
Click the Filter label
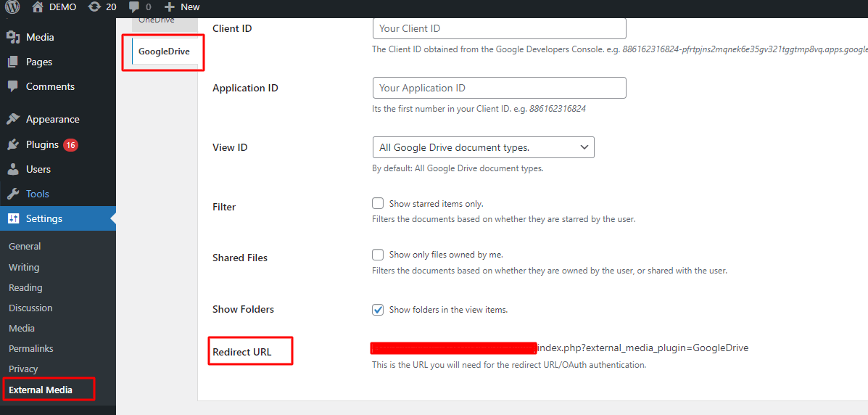224,207
